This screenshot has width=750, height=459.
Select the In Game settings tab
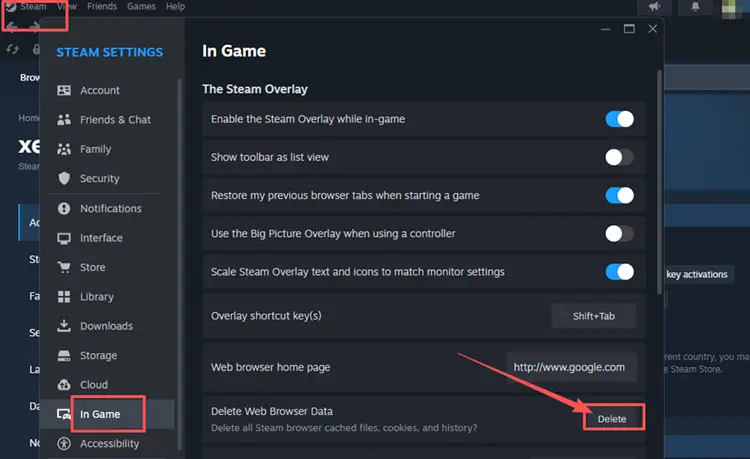click(100, 414)
